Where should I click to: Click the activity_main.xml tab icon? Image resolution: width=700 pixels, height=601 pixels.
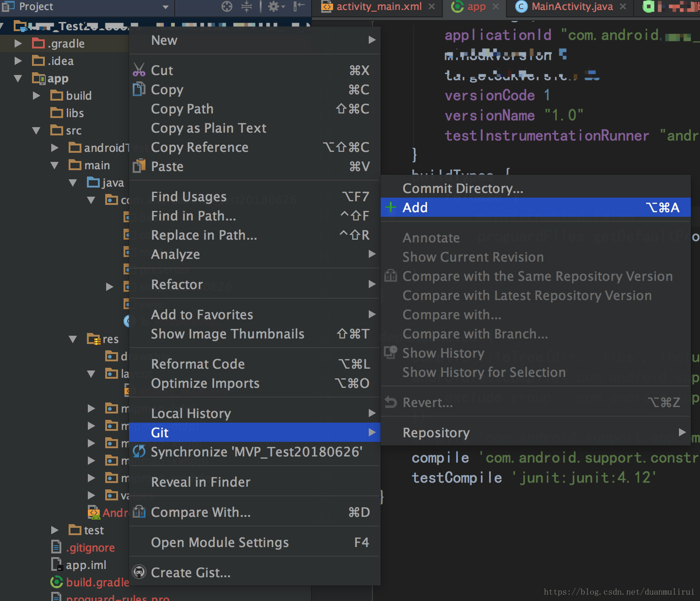click(327, 6)
